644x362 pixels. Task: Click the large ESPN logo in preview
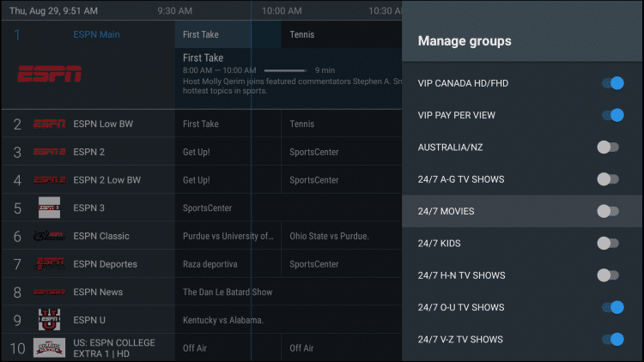(x=49, y=74)
